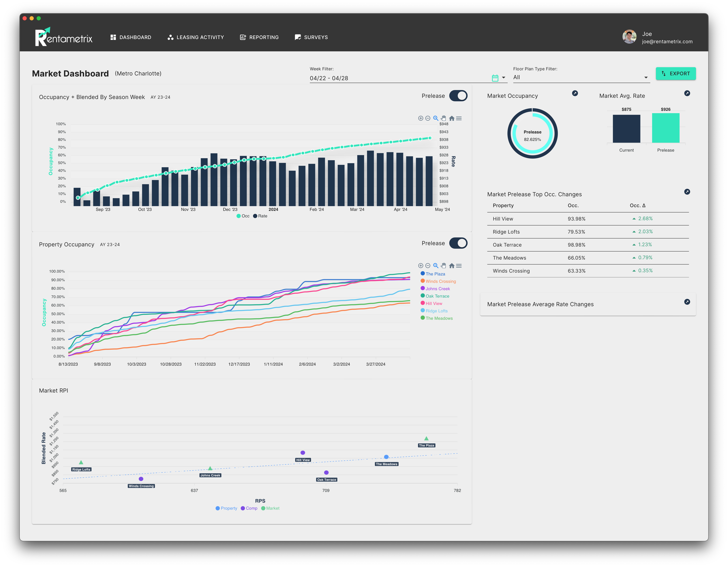Toggle Prelease switch on Property Occupancy
Image resolution: width=728 pixels, height=567 pixels.
tap(458, 243)
